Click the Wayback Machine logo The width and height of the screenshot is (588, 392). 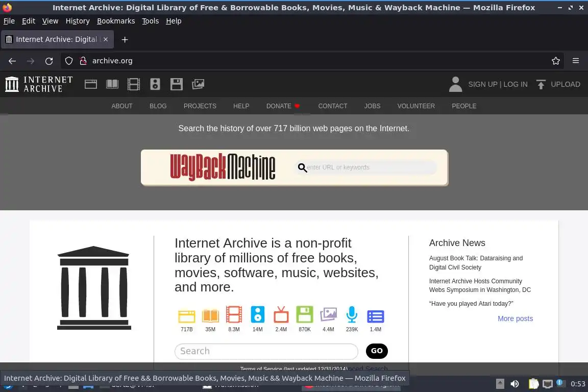click(223, 167)
